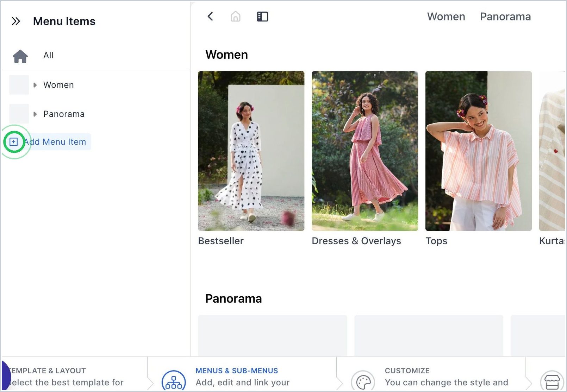Select the Women row in the menu tree

tap(96, 85)
